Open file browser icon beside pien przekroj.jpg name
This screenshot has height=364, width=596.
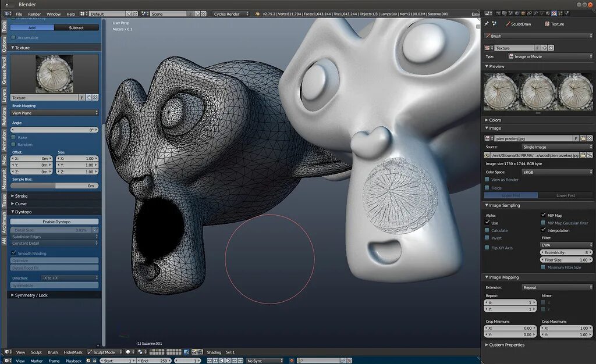click(583, 138)
